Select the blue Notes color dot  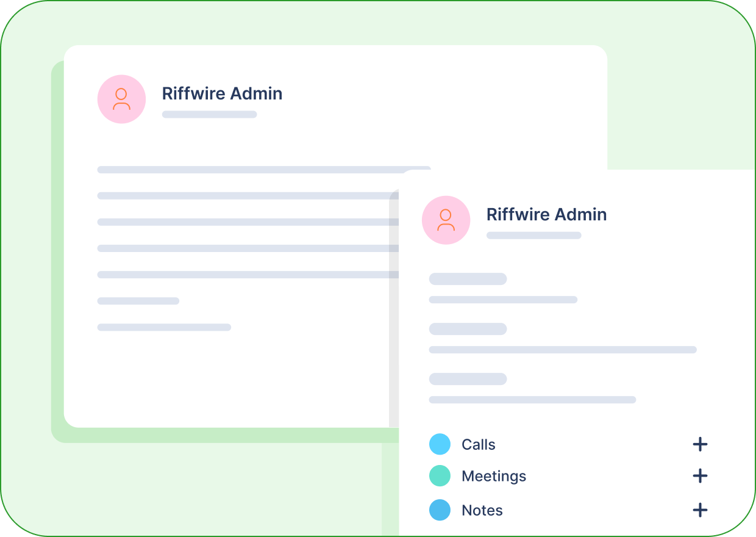440,510
